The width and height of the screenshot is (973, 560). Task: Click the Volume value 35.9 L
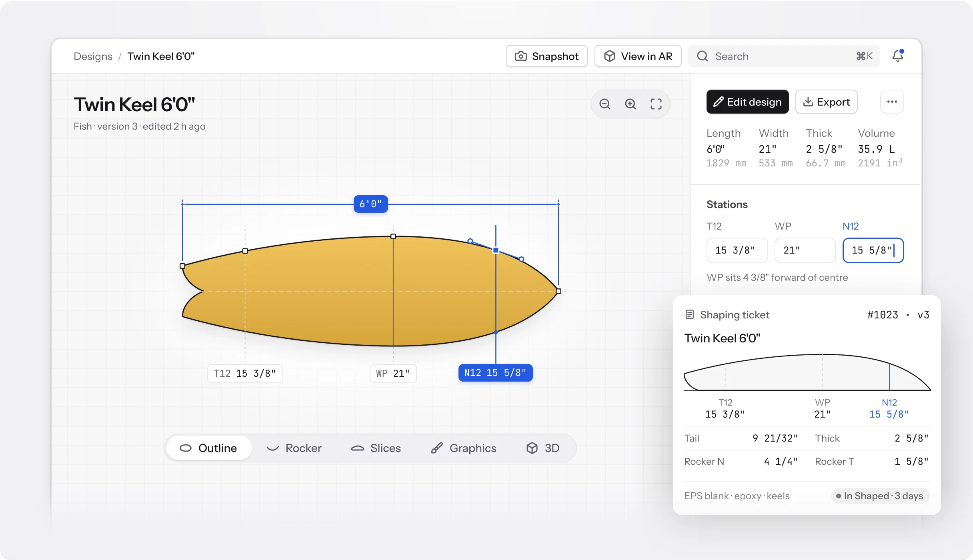coord(876,149)
